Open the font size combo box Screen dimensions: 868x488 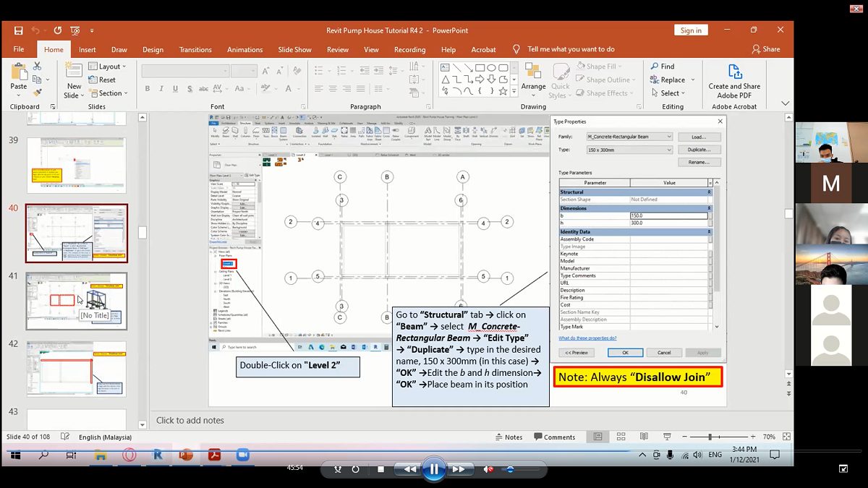[244, 71]
